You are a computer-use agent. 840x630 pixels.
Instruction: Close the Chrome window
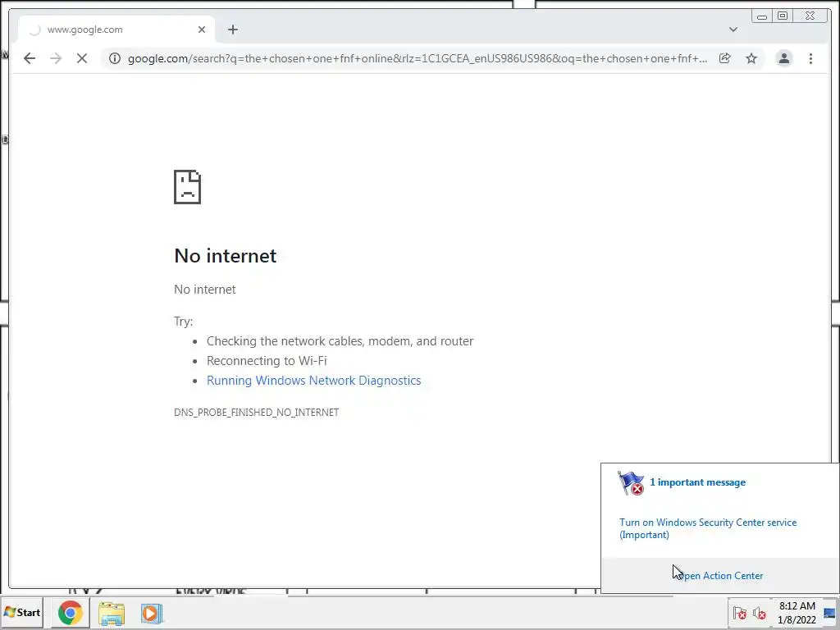click(810, 16)
